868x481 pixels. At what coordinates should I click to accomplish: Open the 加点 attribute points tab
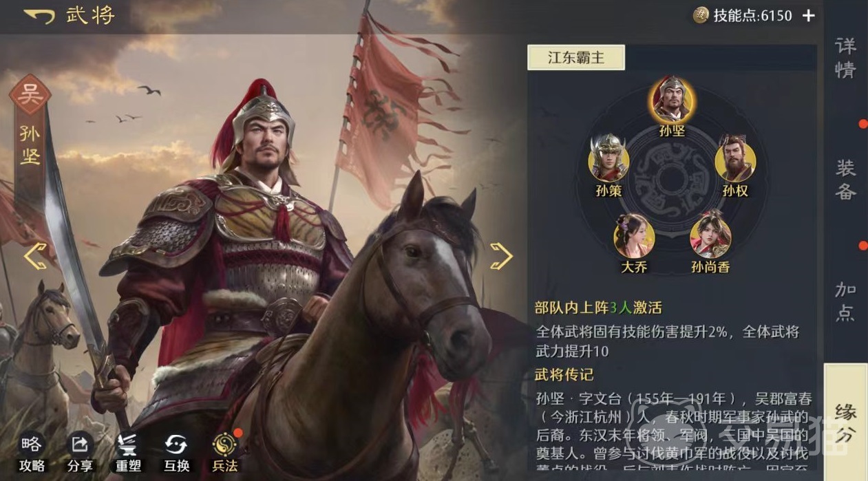(845, 301)
